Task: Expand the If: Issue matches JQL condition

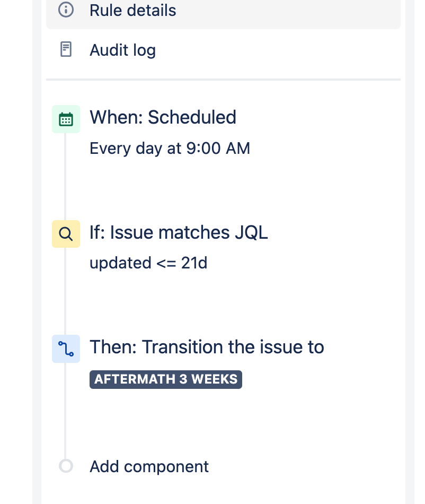Action: (x=179, y=232)
